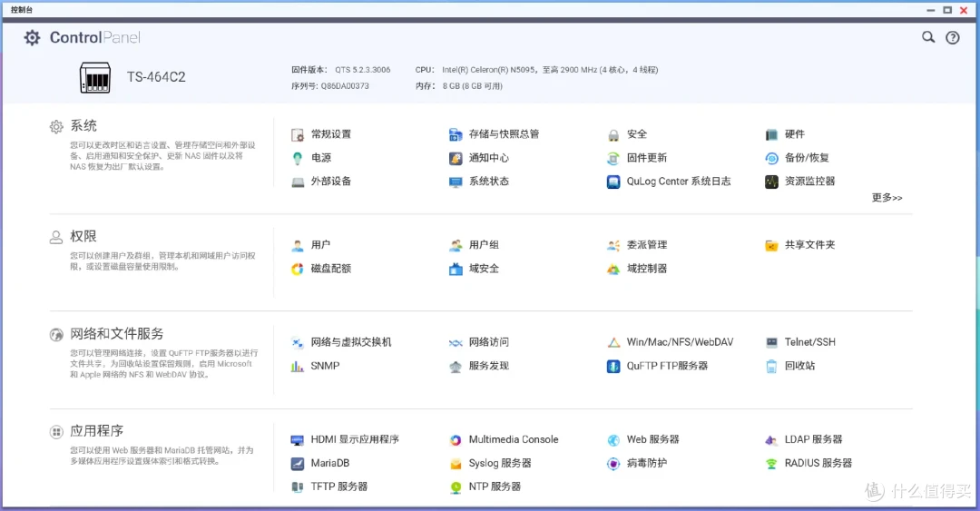Open the 系统 system category heading

tap(83, 126)
